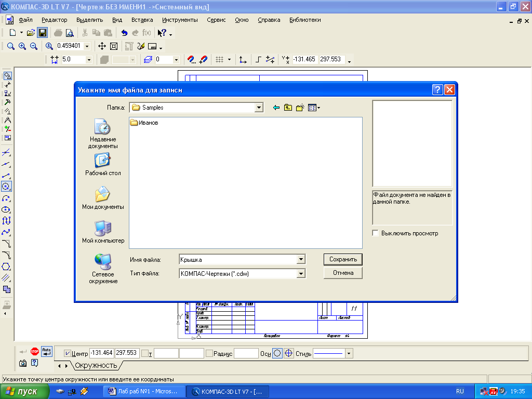532x399 pixels.
Task: Go back to previous folder in dialog
Action: click(276, 108)
